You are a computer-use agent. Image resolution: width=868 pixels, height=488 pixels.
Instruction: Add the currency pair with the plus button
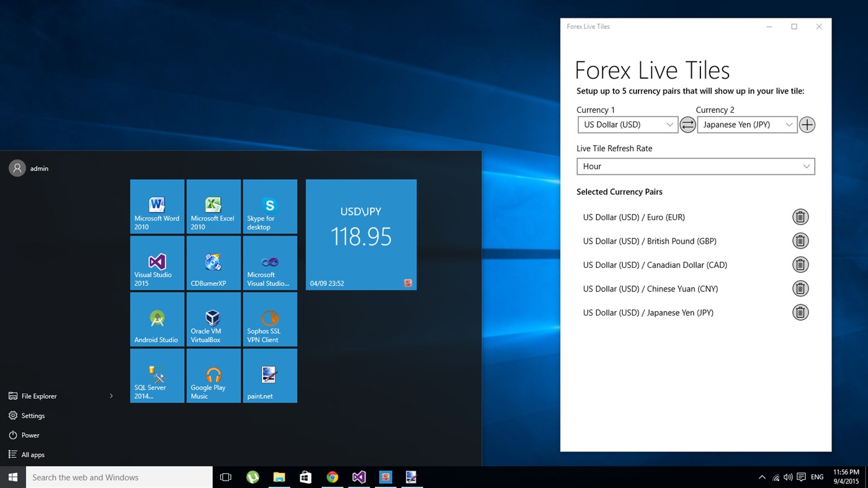point(807,125)
